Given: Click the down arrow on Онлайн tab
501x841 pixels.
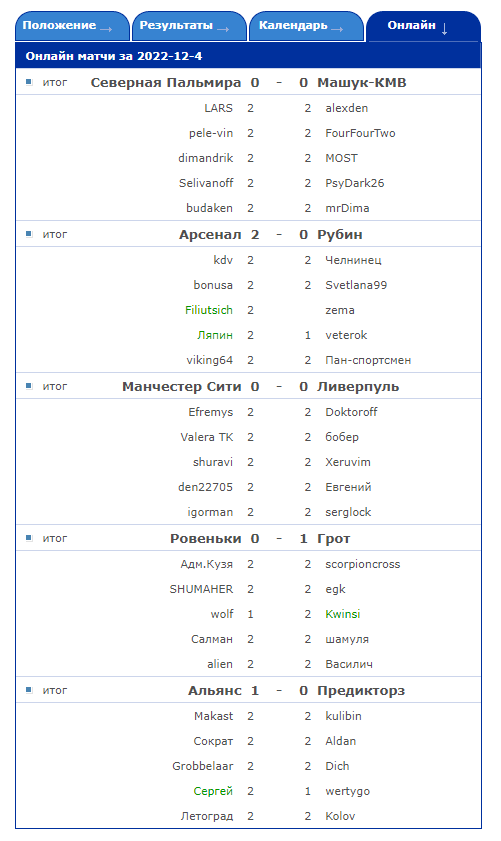Looking at the screenshot, I should click(444, 29).
